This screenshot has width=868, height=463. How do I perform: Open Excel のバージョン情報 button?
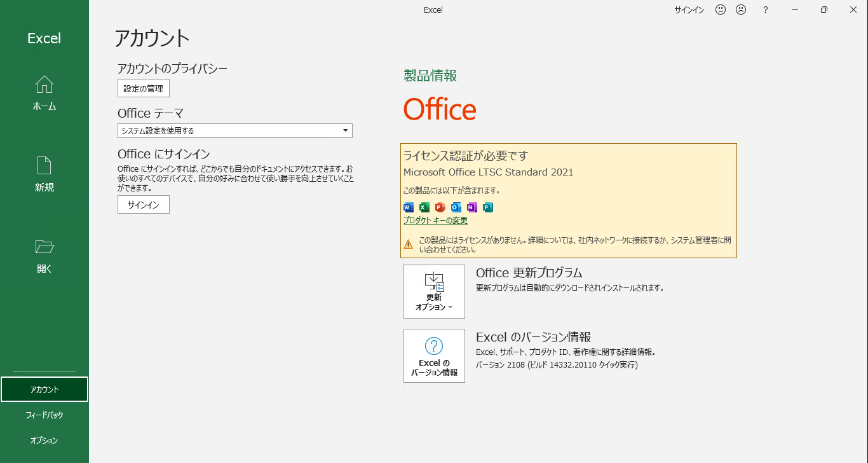(434, 356)
